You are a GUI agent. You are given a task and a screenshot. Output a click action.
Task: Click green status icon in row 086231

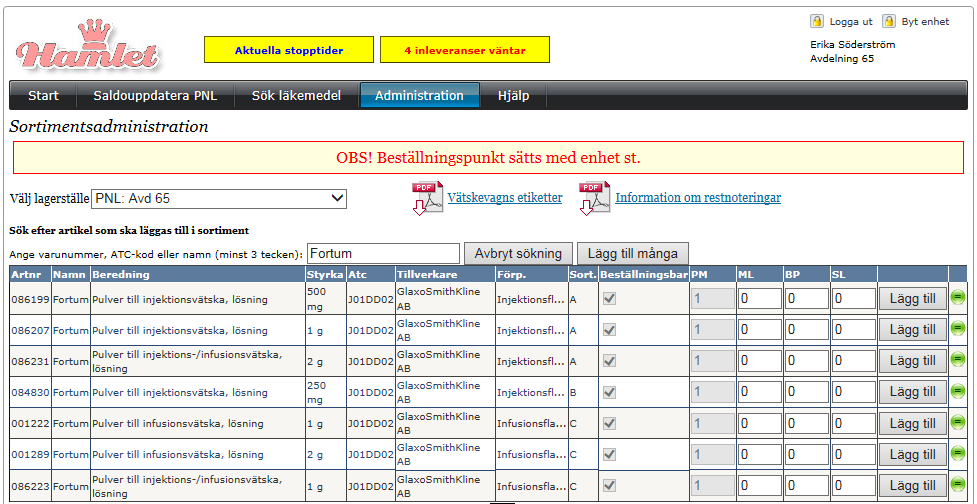[958, 361]
